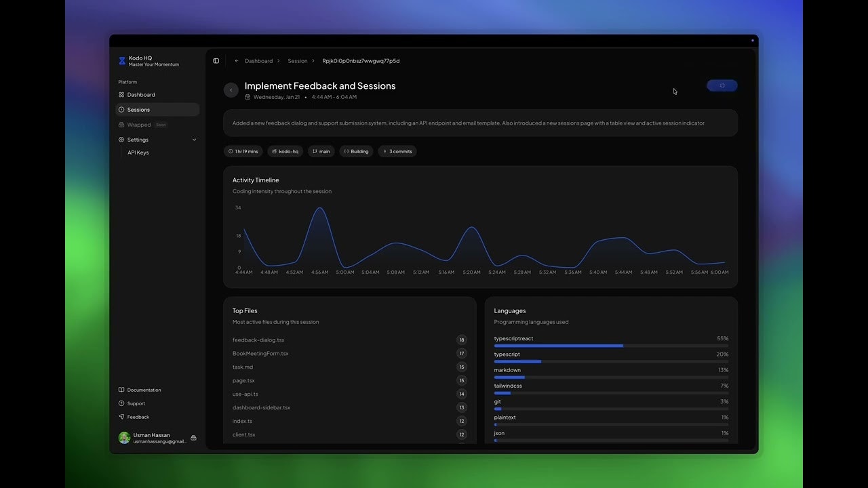Open the Sessions sidebar item

pyautogui.click(x=157, y=110)
